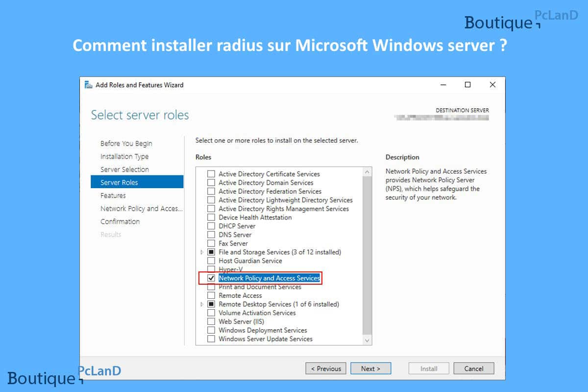
Task: Go to the Confirmation step
Action: [120, 221]
